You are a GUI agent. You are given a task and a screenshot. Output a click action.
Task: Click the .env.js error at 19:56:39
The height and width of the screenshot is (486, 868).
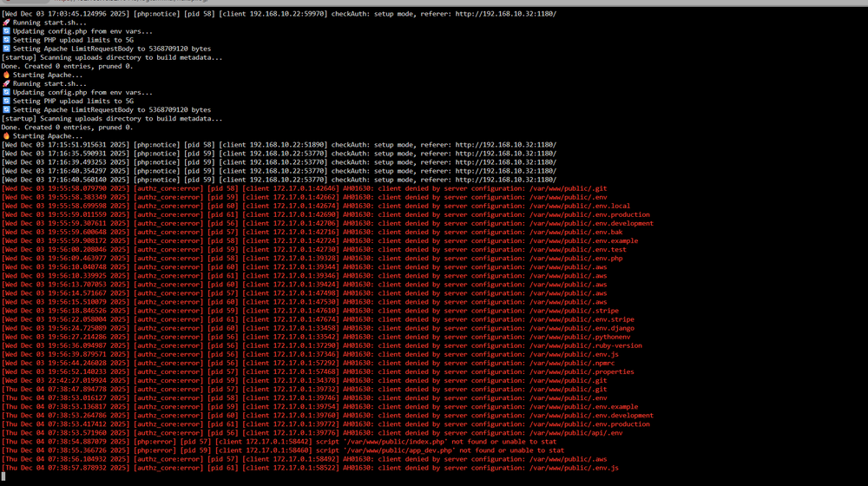[310, 354]
